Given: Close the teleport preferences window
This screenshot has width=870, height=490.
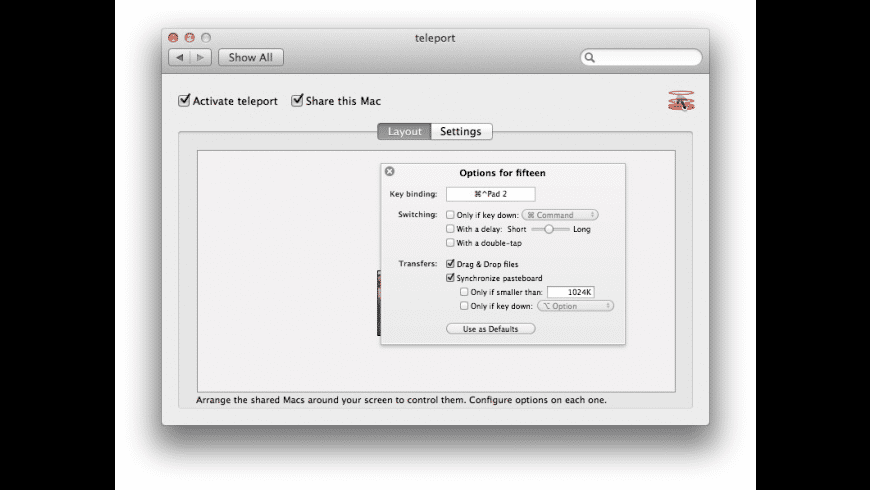Looking at the screenshot, I should [x=173, y=38].
